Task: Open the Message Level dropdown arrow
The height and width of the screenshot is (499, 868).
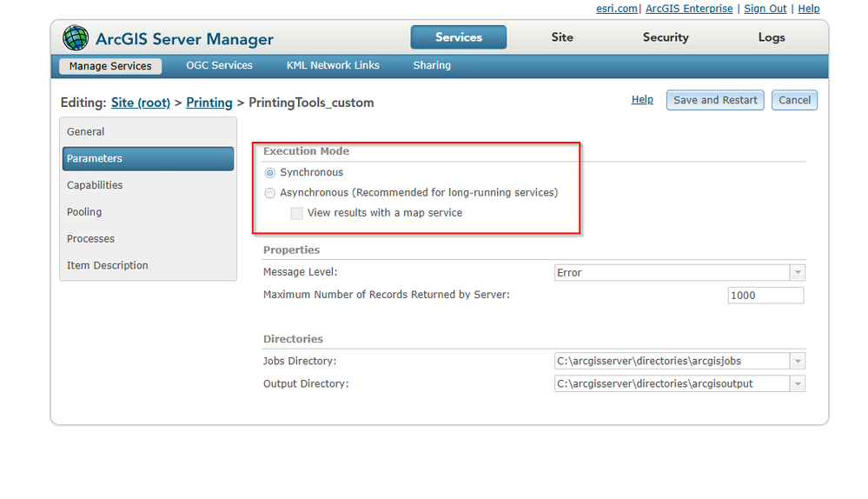Action: tap(797, 272)
